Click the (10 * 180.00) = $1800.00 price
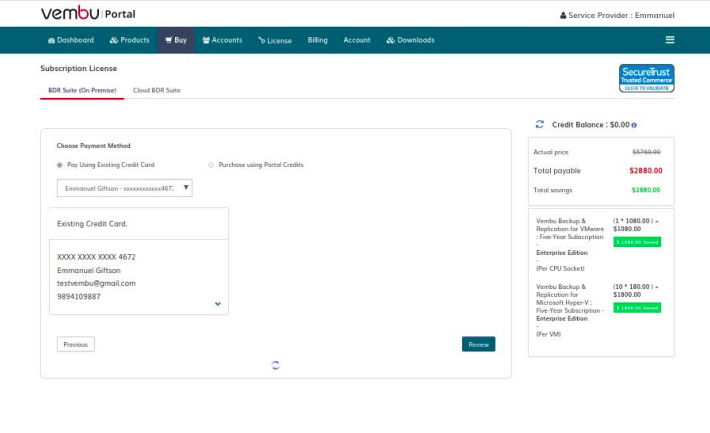710x433 pixels. (x=636, y=290)
